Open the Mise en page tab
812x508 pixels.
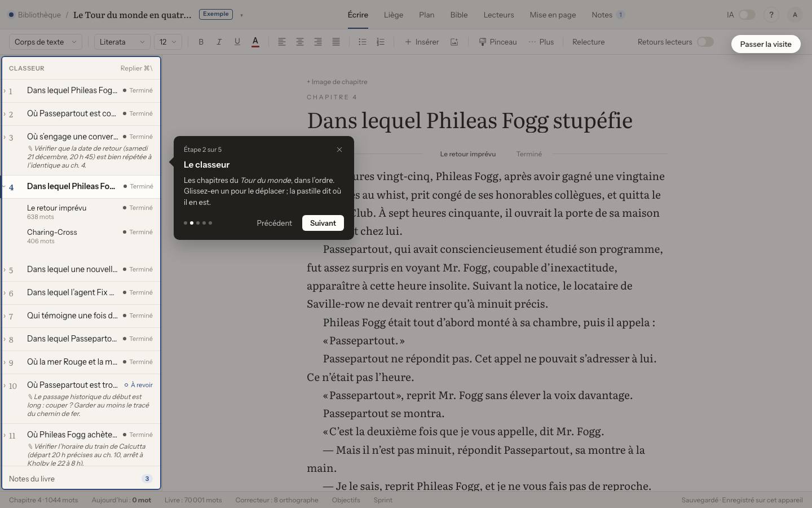tap(553, 15)
